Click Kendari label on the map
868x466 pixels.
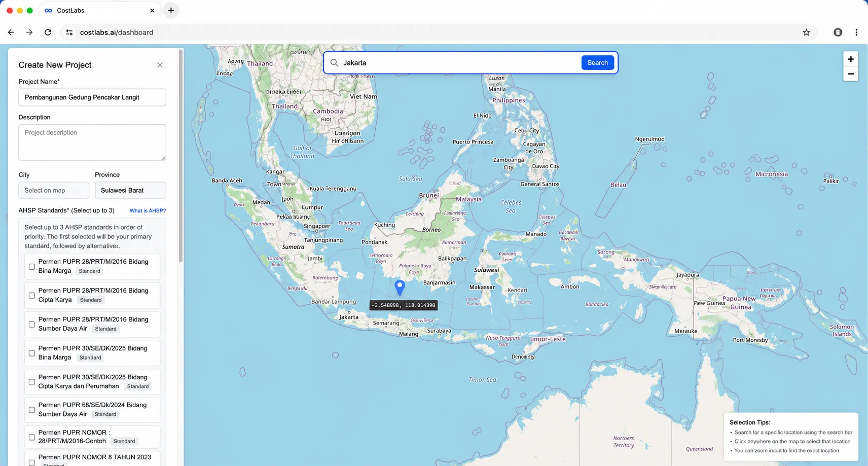tap(517, 290)
